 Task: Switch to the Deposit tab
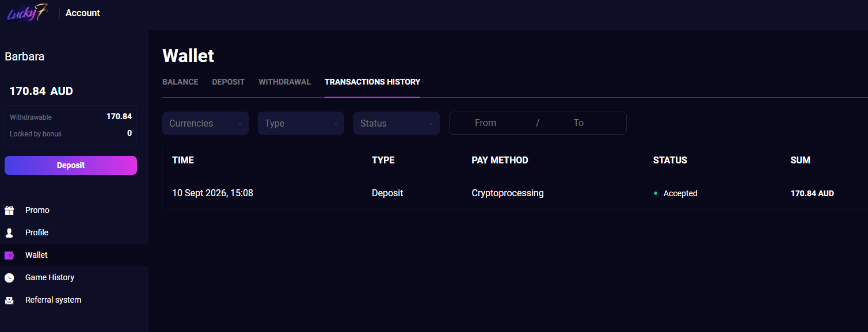(229, 82)
